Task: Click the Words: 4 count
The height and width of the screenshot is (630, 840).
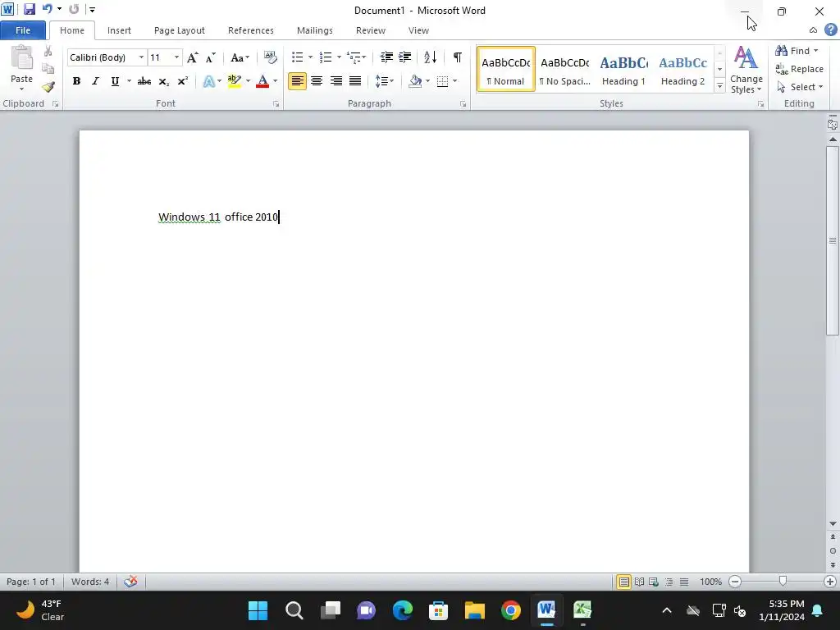Action: [x=90, y=582]
